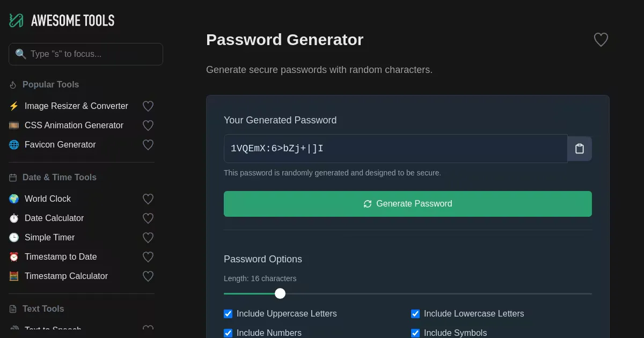Viewport: 644px width, 338px height.
Task: Favorite the Password Generator page heart
Action: click(x=601, y=40)
